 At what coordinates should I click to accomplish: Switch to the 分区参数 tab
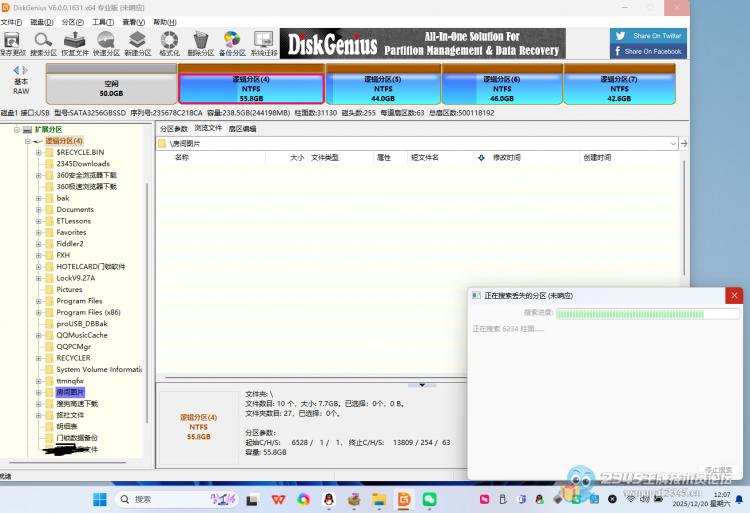coord(174,129)
